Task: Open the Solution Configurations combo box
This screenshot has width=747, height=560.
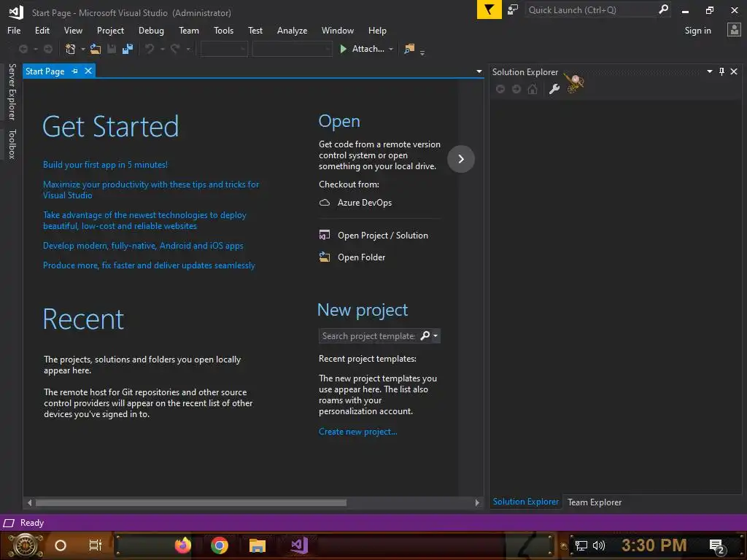Action: tap(224, 49)
